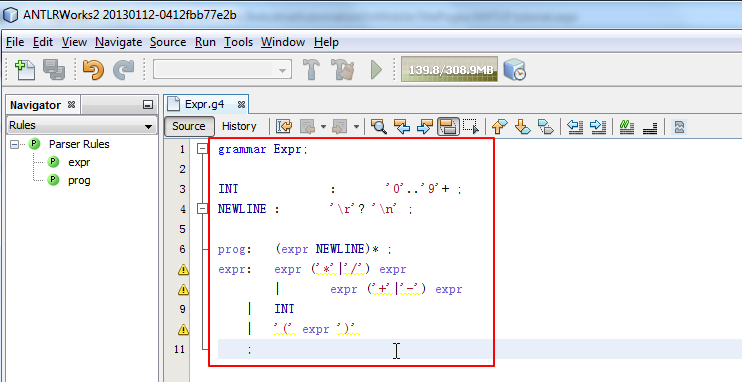Open the Edit menu

[43, 42]
